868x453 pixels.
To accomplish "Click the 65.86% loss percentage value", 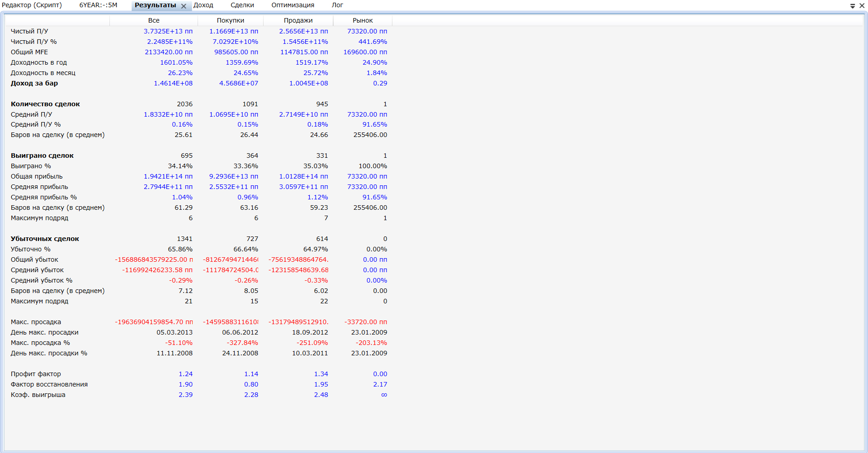I will 180,249.
